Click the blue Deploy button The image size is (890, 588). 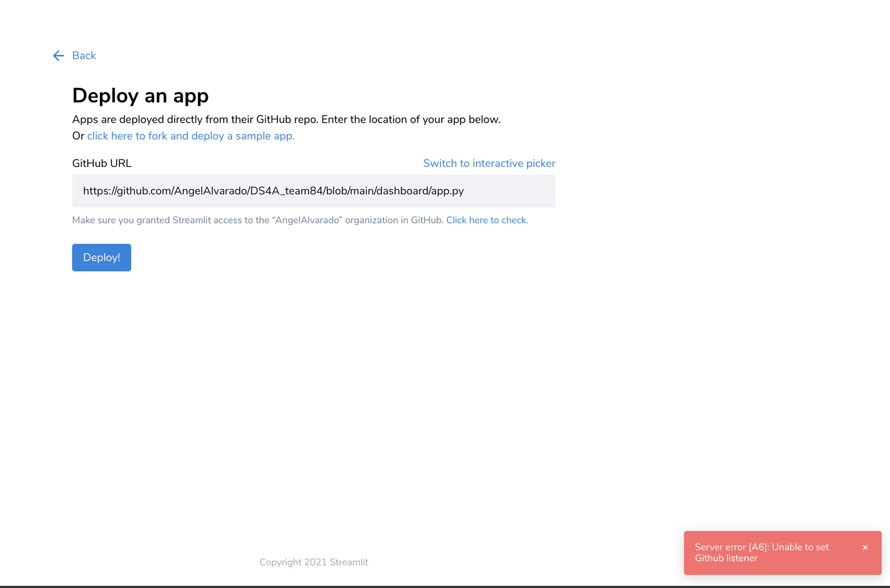point(101,257)
